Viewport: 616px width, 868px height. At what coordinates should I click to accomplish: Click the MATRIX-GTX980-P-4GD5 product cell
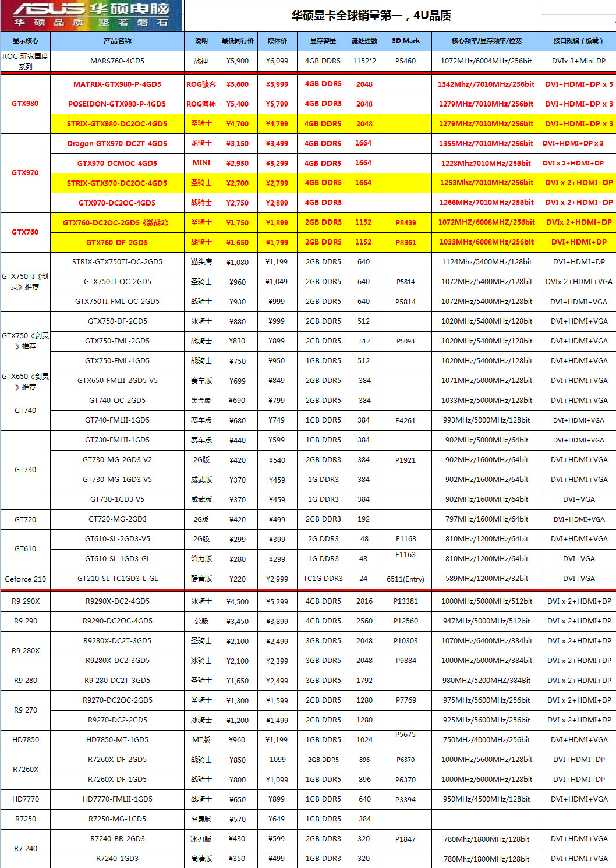click(117, 84)
